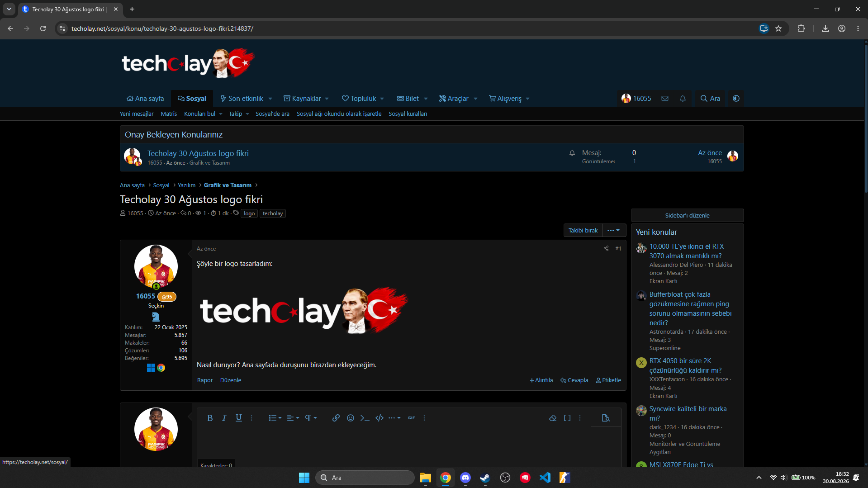Go to the Ana sayfa nav tab
The height and width of the screenshot is (488, 868).
click(x=145, y=99)
